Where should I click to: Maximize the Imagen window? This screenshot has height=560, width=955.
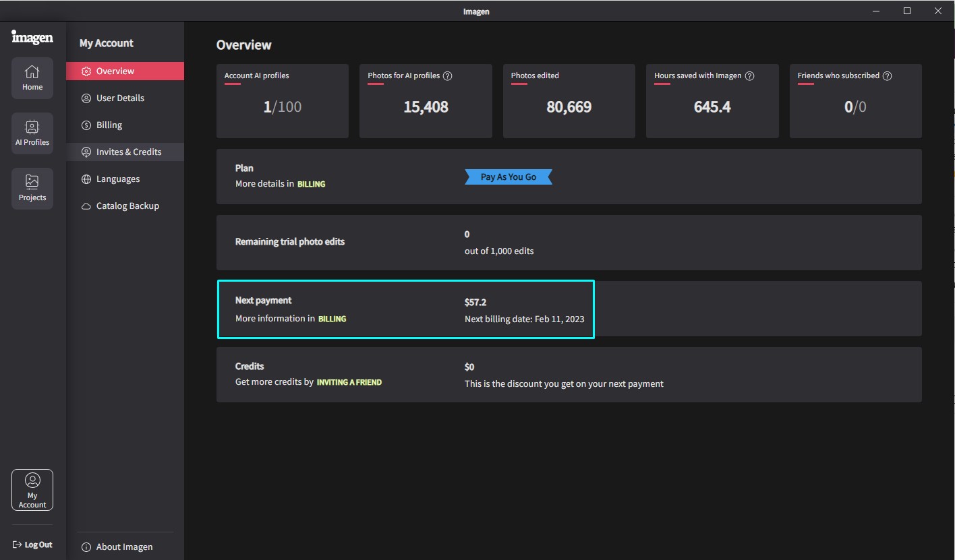907,11
